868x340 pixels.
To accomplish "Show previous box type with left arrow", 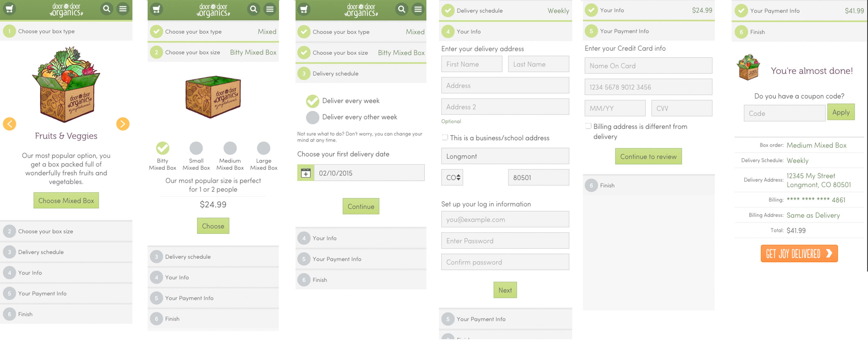I will click(9, 124).
